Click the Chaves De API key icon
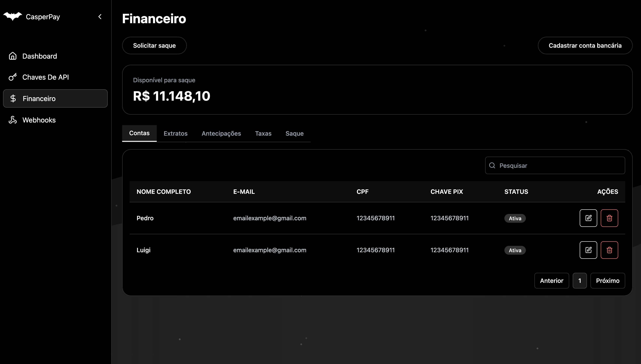 [13, 77]
